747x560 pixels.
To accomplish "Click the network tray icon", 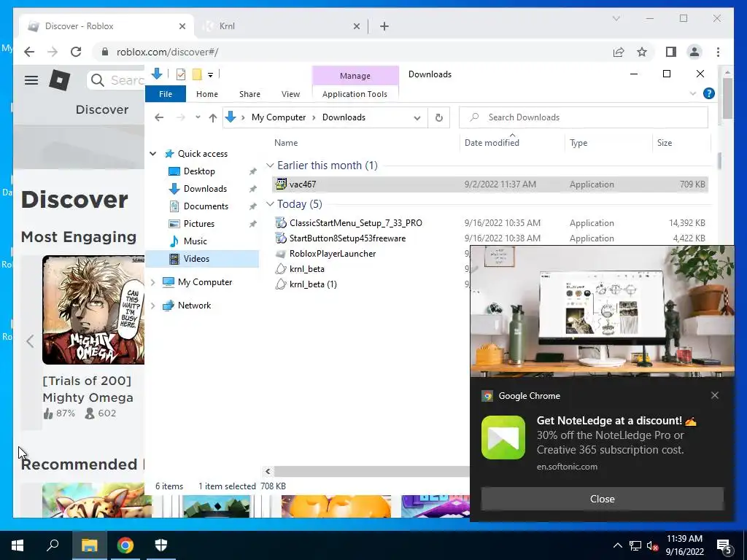I will (x=635, y=545).
